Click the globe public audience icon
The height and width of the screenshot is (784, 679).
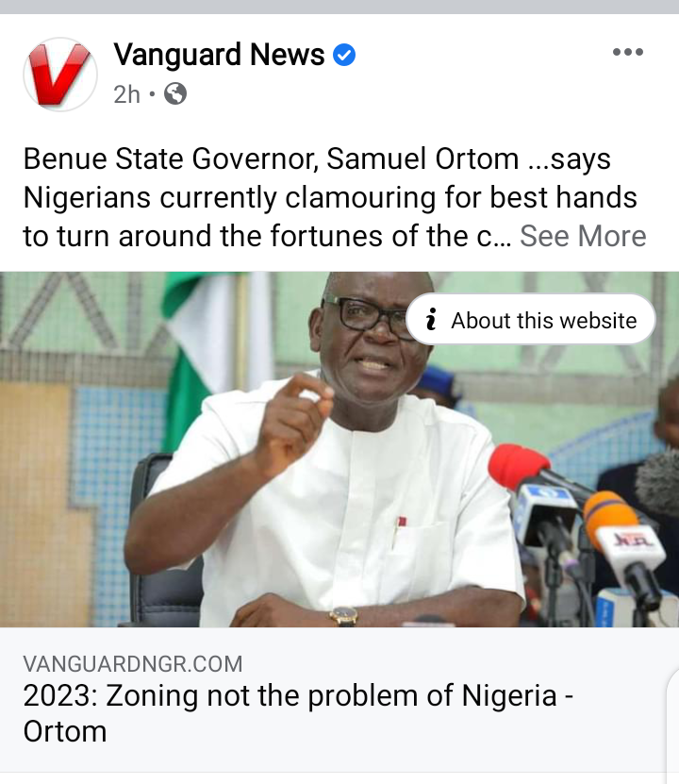click(175, 93)
